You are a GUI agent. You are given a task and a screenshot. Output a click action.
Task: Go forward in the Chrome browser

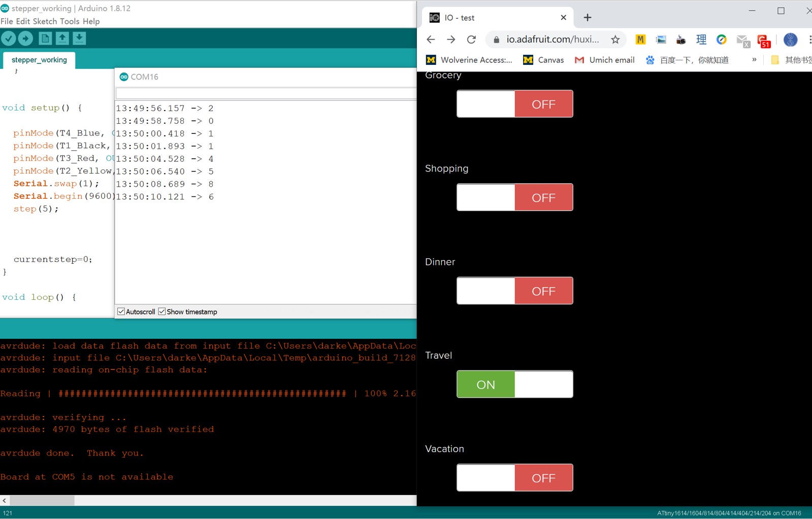tap(451, 39)
